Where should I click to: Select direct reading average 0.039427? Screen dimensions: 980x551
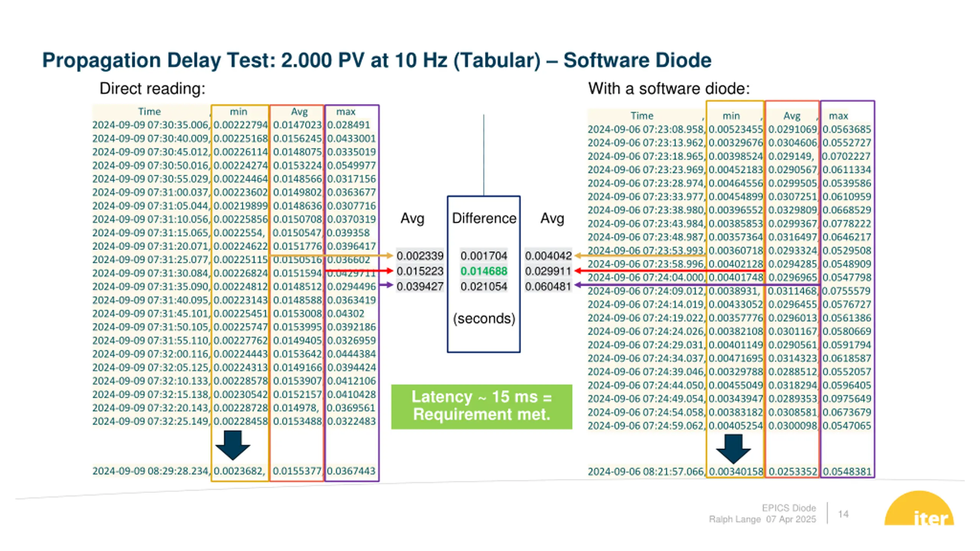[x=420, y=286]
